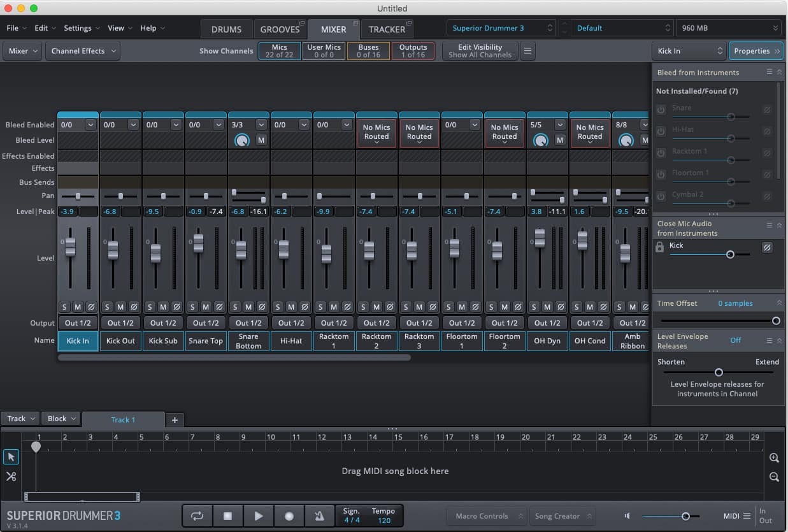Open the Channel Effects dropdown

click(82, 50)
